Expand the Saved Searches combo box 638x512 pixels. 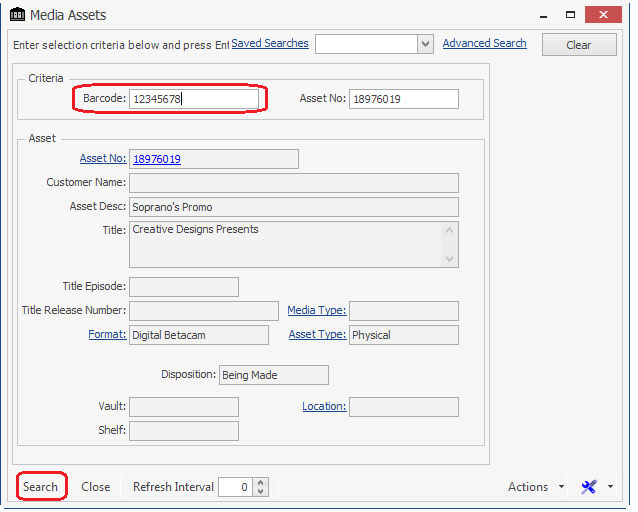(x=425, y=44)
